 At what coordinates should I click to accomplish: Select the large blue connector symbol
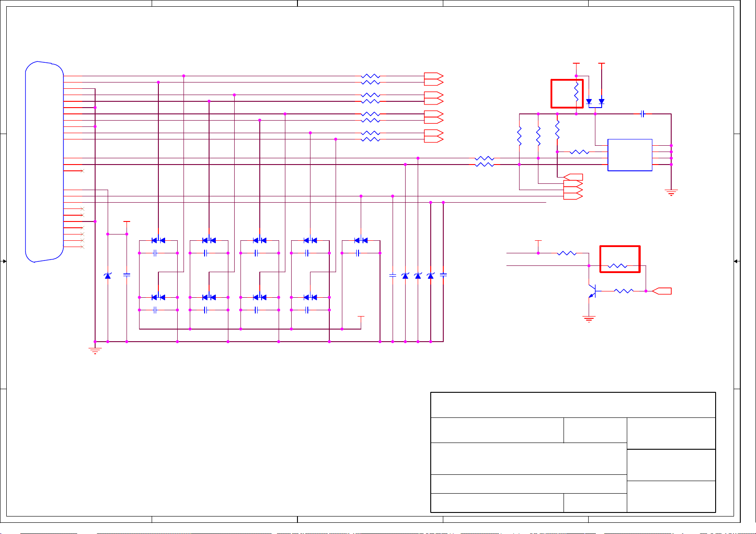coord(44,161)
